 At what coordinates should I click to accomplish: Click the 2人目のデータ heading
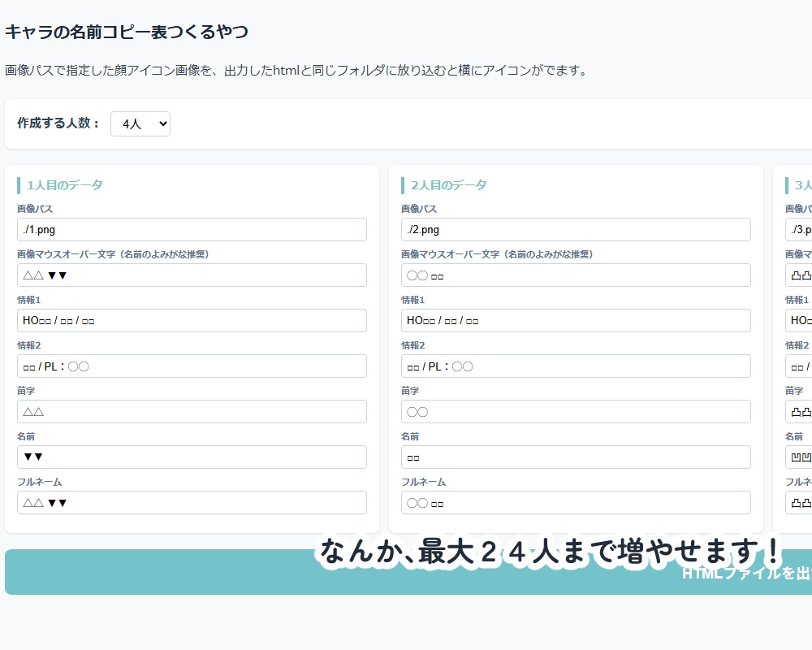pyautogui.click(x=449, y=185)
